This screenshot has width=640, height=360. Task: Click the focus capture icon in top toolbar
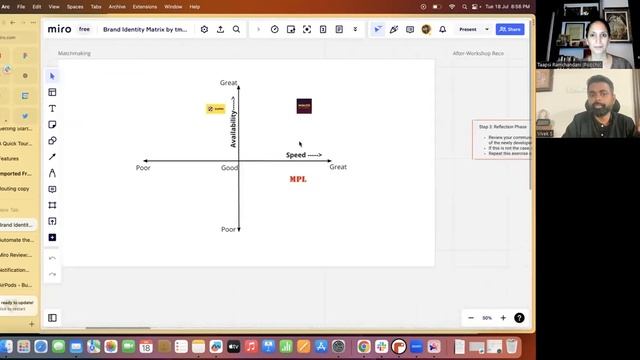[307, 29]
